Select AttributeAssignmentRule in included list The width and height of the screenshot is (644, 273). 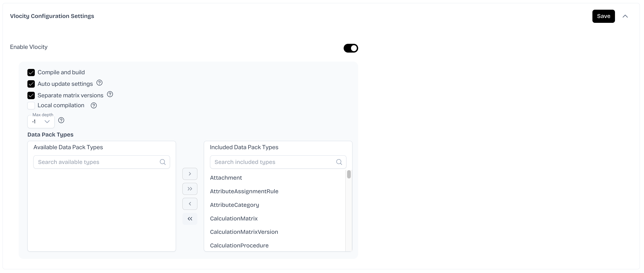[244, 191]
